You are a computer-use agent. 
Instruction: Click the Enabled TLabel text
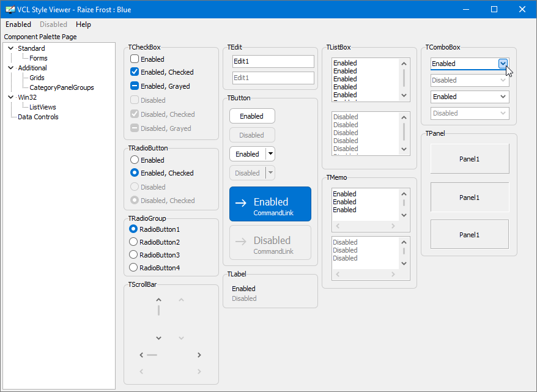(x=243, y=289)
